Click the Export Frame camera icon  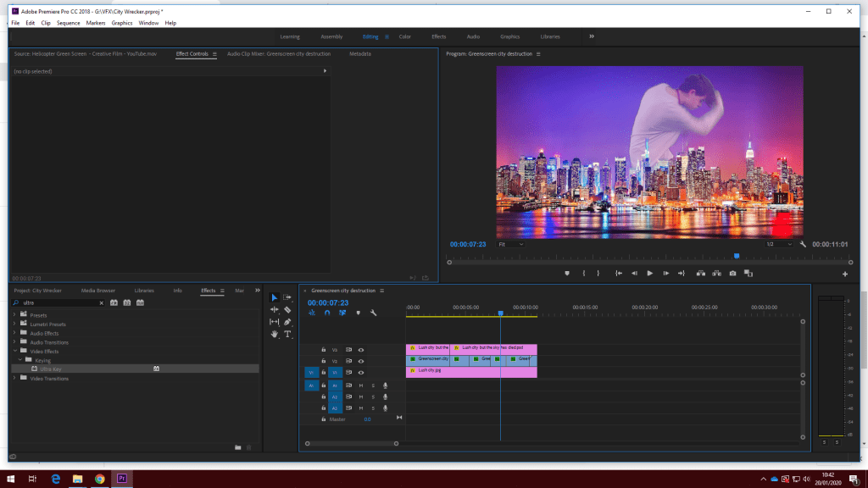(x=732, y=273)
